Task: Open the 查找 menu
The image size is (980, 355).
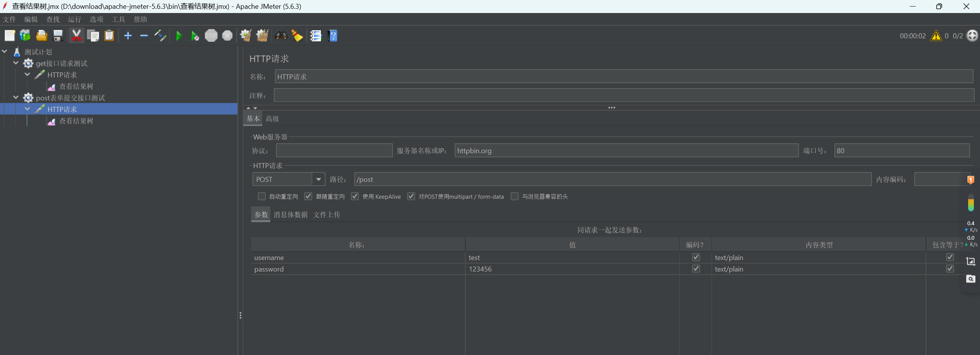Action: pos(53,19)
